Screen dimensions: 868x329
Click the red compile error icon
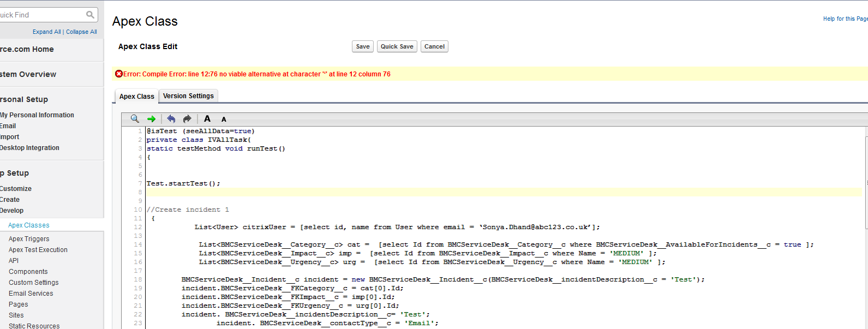[118, 74]
